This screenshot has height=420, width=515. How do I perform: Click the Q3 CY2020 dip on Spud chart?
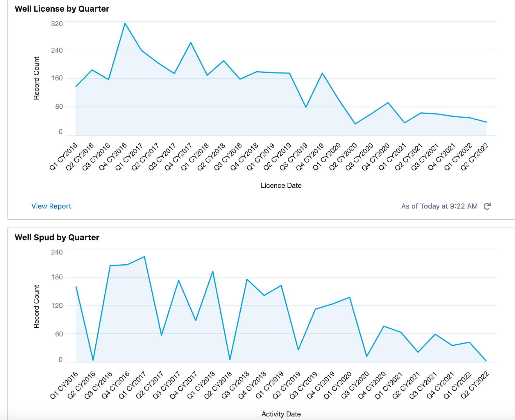(x=367, y=356)
